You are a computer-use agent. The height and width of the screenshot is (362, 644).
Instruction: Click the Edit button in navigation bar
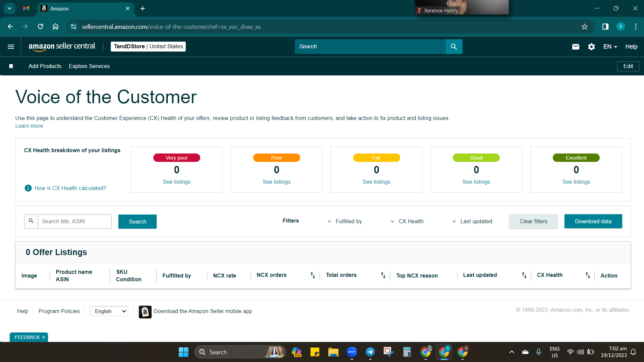[628, 66]
